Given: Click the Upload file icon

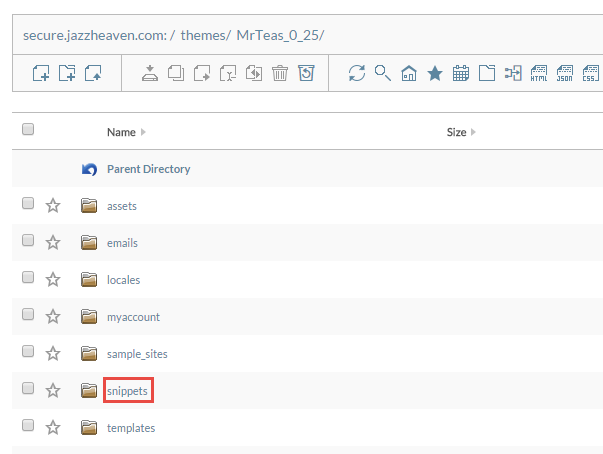Looking at the screenshot, I should pos(93,73).
